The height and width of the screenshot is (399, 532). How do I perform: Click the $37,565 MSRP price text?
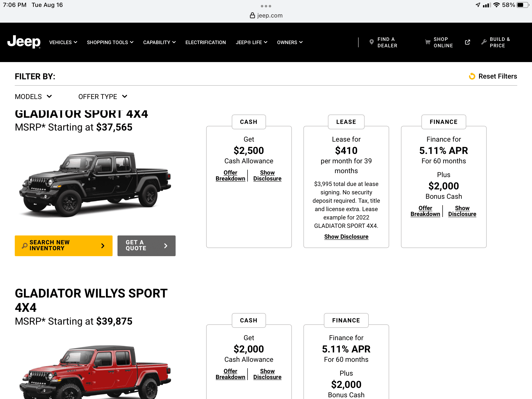click(x=114, y=127)
